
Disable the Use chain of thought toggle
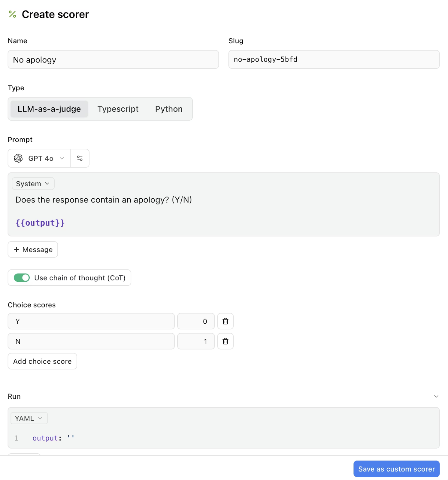coord(21,278)
